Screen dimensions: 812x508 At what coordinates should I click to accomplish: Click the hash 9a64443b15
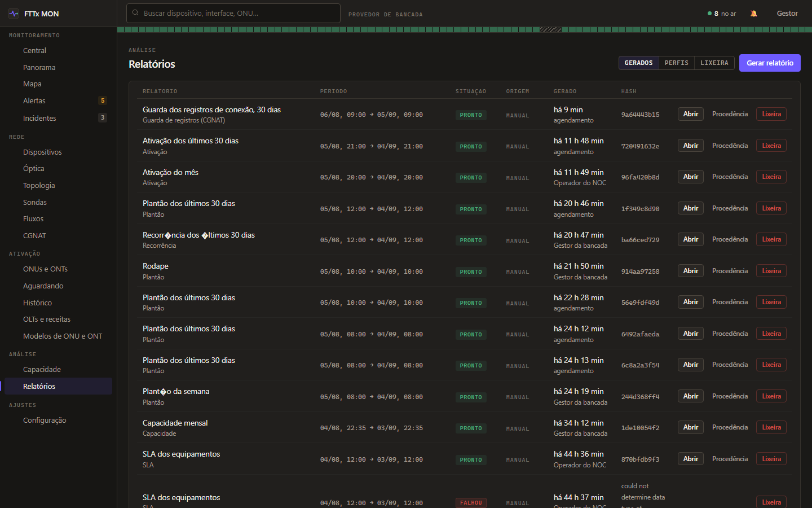[640, 115]
